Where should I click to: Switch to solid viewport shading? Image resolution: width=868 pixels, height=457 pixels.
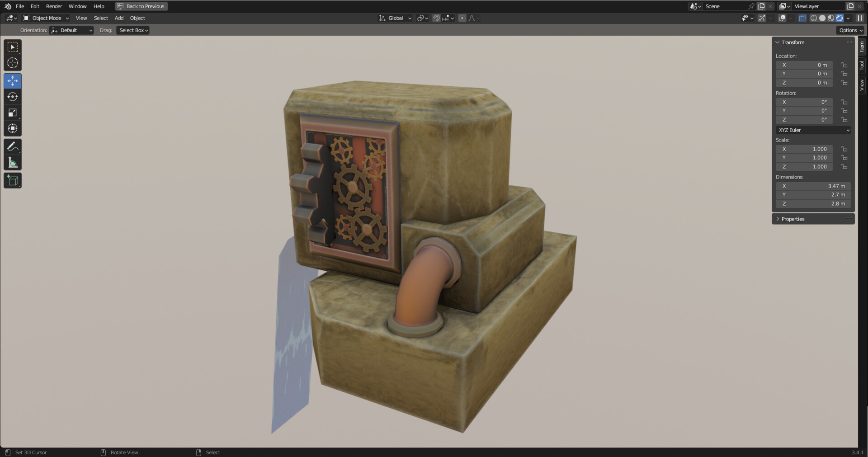click(822, 18)
